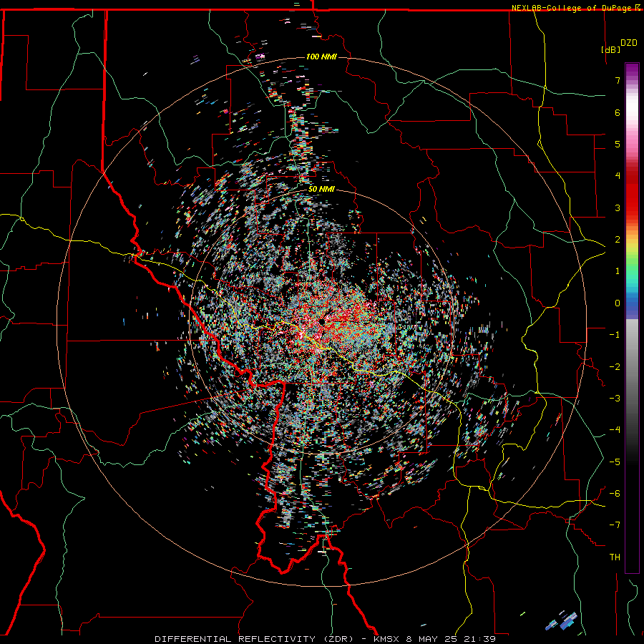Click the -5 value on the legend

[615, 462]
